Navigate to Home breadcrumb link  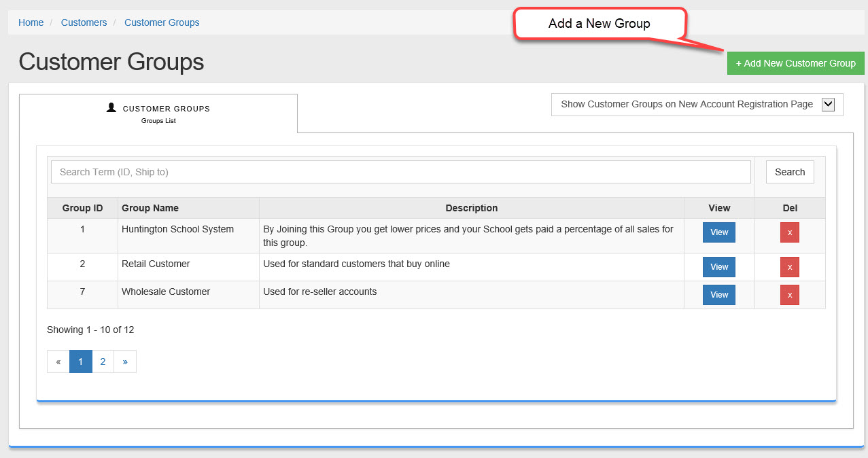tap(31, 22)
